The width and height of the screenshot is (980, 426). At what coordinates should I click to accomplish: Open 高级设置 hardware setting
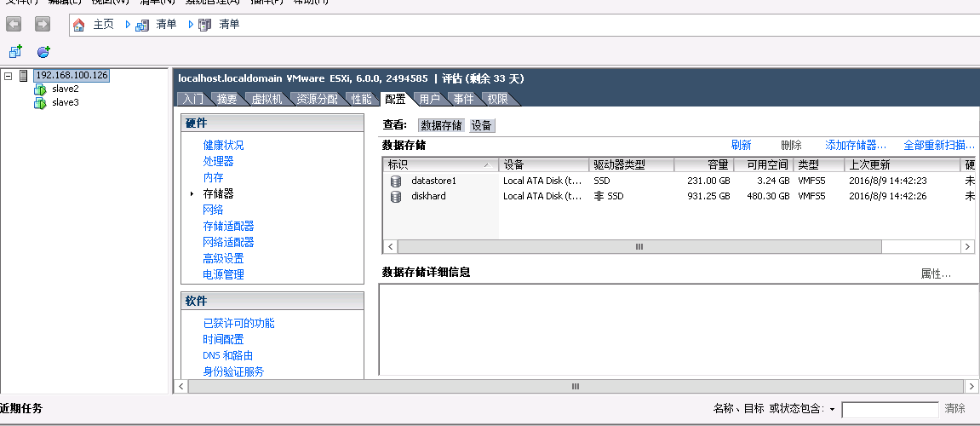click(x=223, y=258)
